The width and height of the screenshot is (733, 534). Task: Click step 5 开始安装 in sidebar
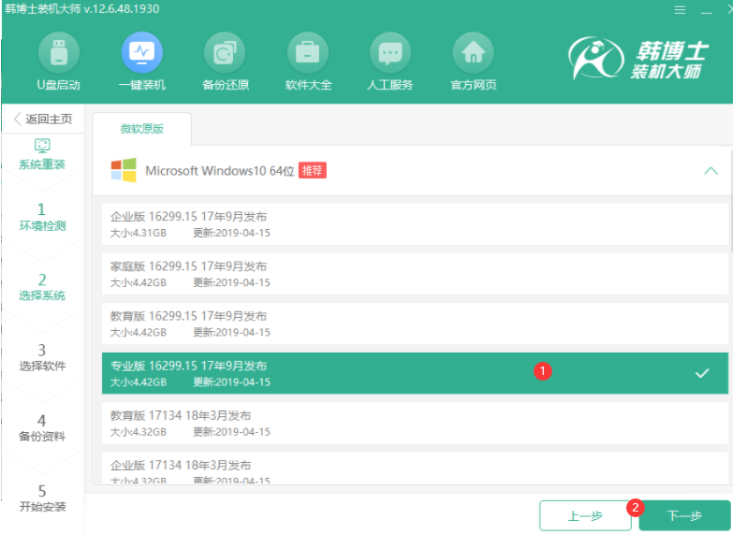pos(42,498)
